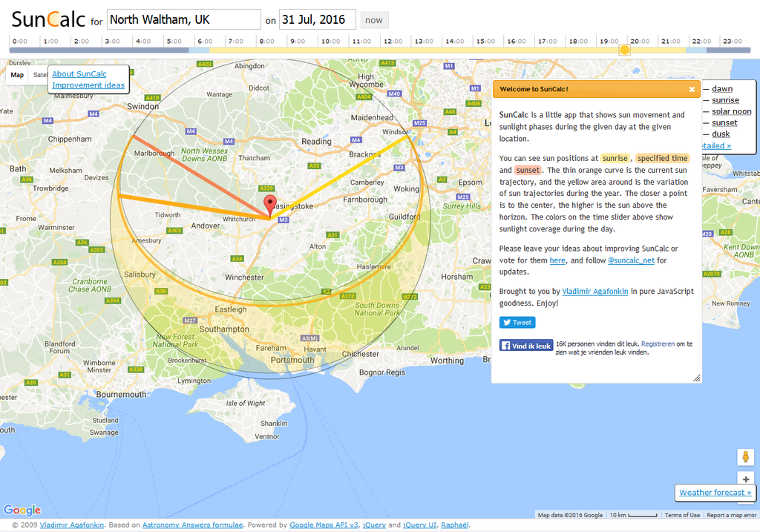Click the red sunset direction line

coord(201,177)
